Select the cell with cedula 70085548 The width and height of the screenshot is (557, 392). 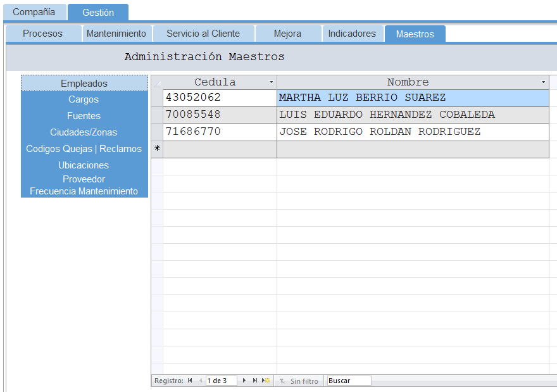pyautogui.click(x=219, y=115)
